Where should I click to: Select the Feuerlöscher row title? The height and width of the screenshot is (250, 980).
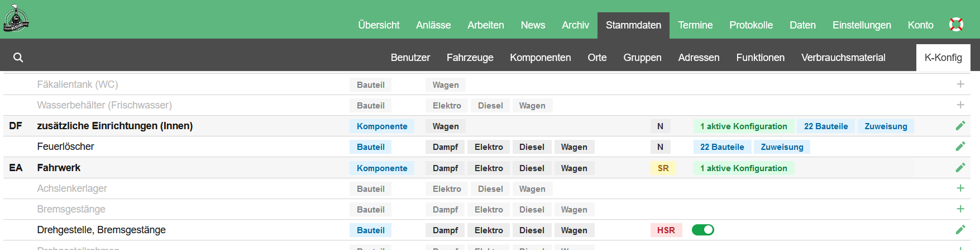(x=65, y=147)
